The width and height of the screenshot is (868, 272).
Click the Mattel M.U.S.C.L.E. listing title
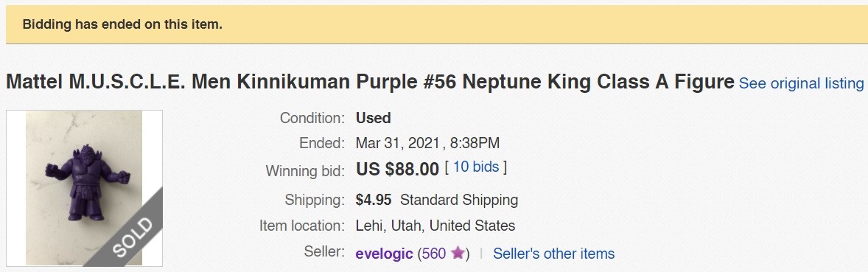pos(370,82)
